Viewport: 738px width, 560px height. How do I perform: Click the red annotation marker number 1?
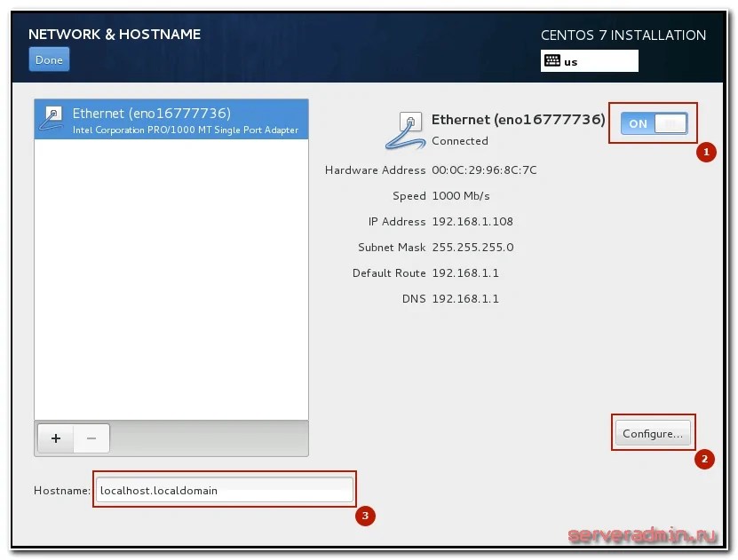(x=705, y=153)
